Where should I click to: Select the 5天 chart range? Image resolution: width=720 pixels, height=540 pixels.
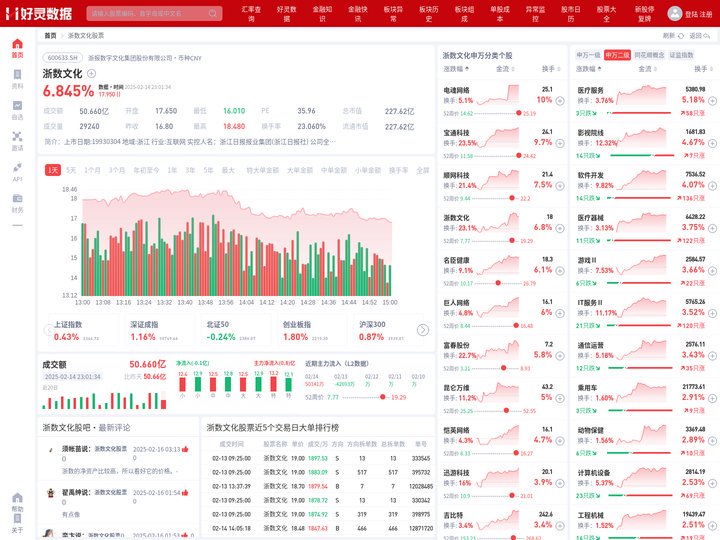(71, 170)
